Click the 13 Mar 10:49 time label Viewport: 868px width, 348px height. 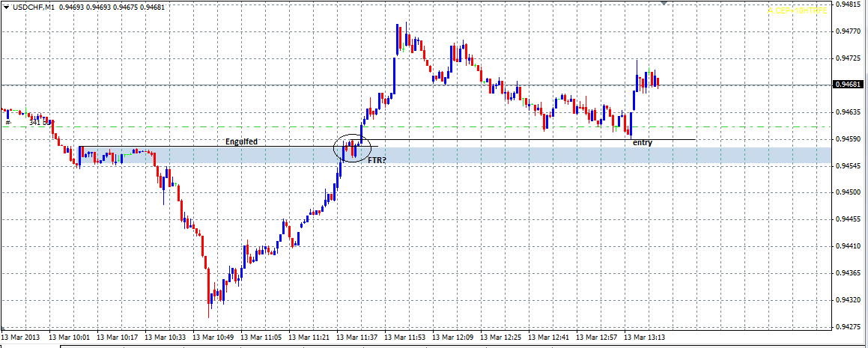217,338
